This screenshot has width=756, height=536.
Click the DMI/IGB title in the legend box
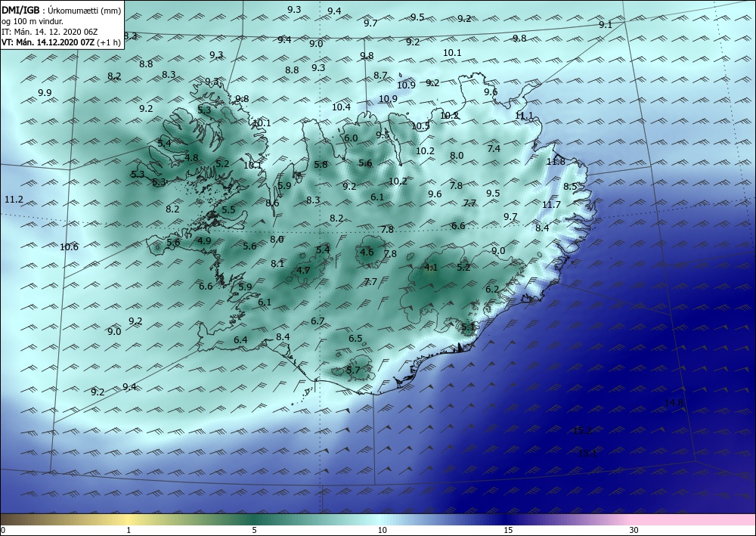[x=20, y=10]
